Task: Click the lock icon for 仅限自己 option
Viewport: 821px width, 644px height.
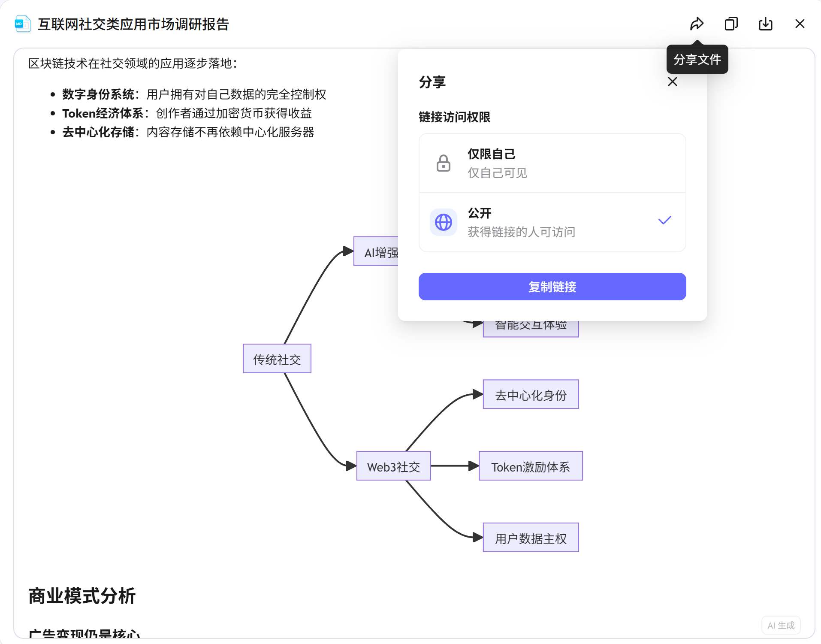Action: [443, 163]
